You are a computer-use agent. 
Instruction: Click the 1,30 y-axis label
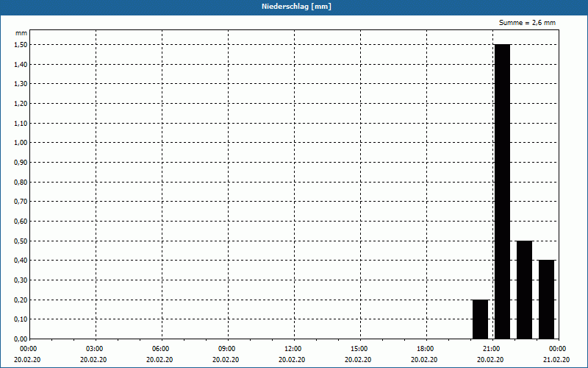(21, 84)
